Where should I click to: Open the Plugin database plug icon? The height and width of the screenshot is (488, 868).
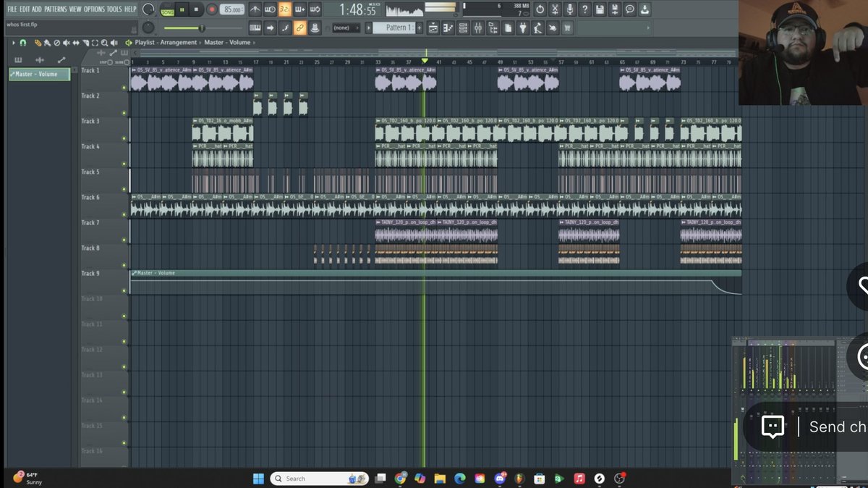[522, 28]
